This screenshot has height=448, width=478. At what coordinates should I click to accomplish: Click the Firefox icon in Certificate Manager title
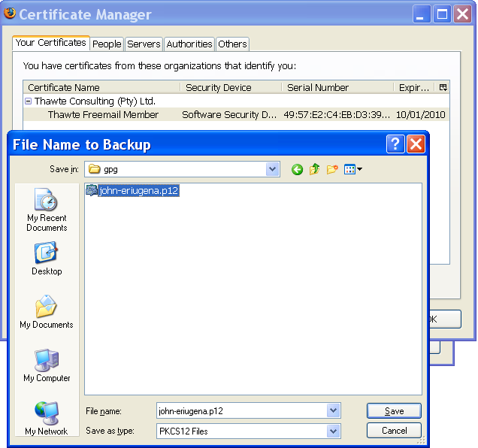coord(10,14)
